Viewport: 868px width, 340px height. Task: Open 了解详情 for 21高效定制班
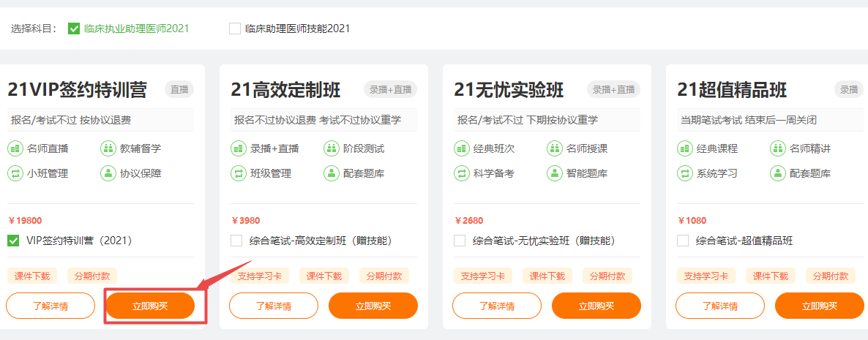[x=274, y=306]
